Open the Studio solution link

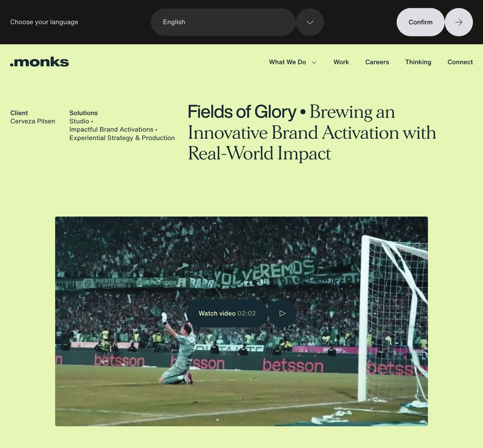point(79,121)
